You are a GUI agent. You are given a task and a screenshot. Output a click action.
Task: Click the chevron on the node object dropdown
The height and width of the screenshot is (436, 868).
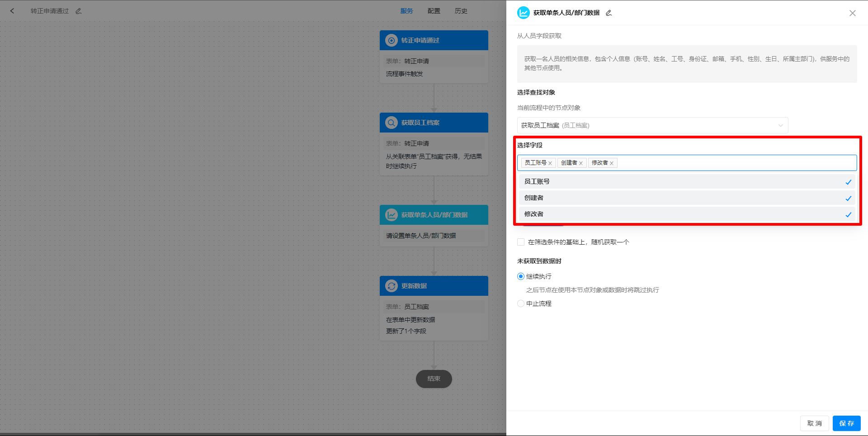781,125
